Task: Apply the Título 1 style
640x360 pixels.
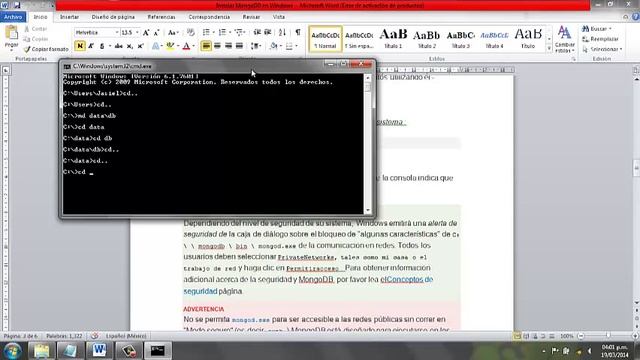Action: coord(393,39)
